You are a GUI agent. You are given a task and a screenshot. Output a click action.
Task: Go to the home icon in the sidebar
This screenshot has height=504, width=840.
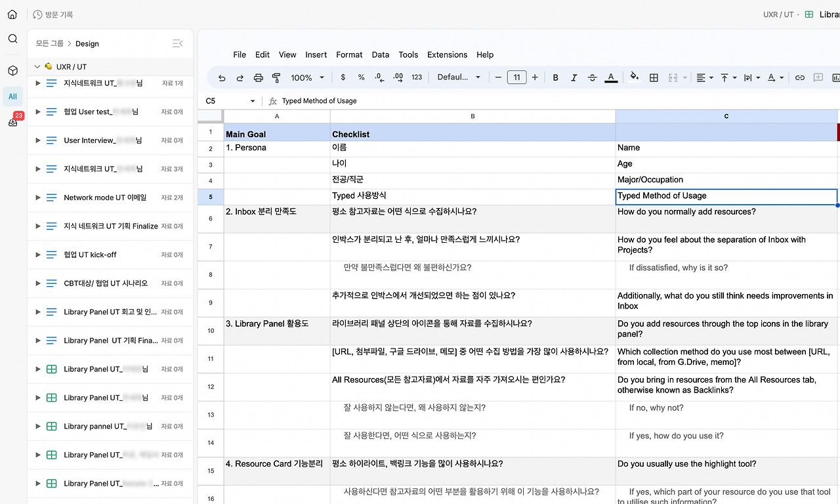12,14
